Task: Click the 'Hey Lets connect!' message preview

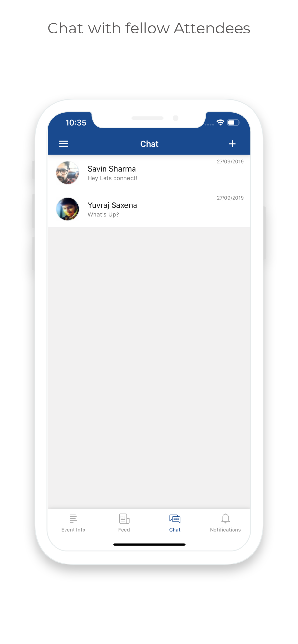Action: tap(113, 178)
